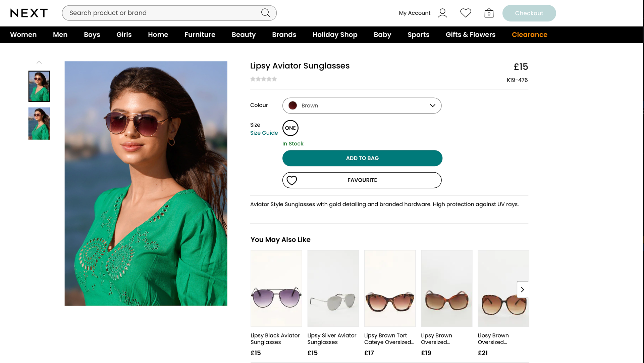The image size is (644, 363).
Task: Open Lipsy Brown Tort Cateye image
Action: point(390,288)
